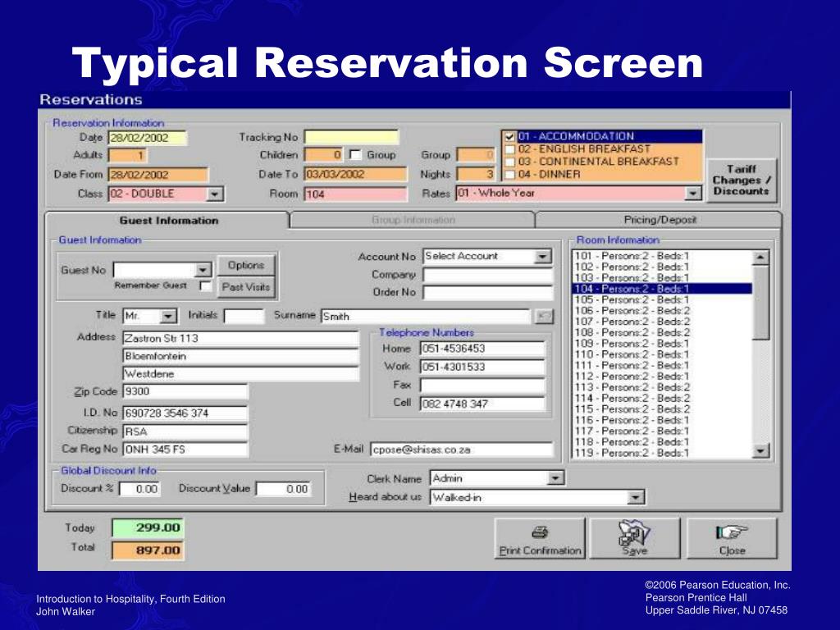Expand the Rates dropdown arrow
This screenshot has height=630, width=840.
[x=693, y=194]
